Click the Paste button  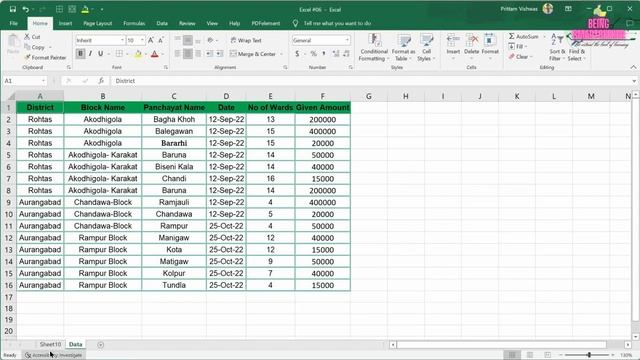13,44
